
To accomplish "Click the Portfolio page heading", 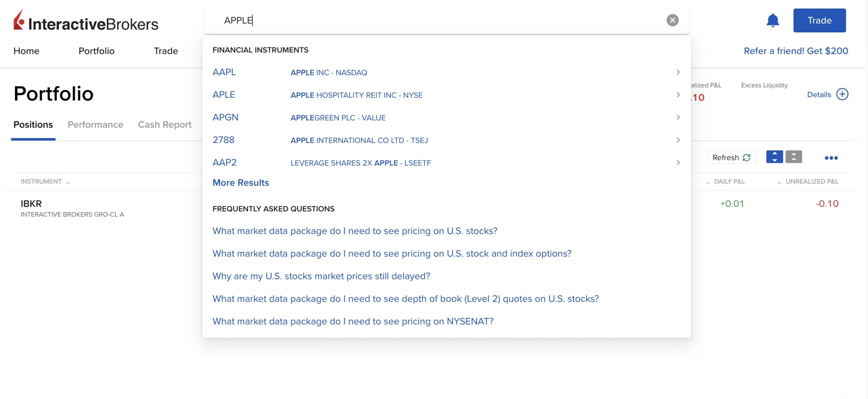I will [54, 94].
